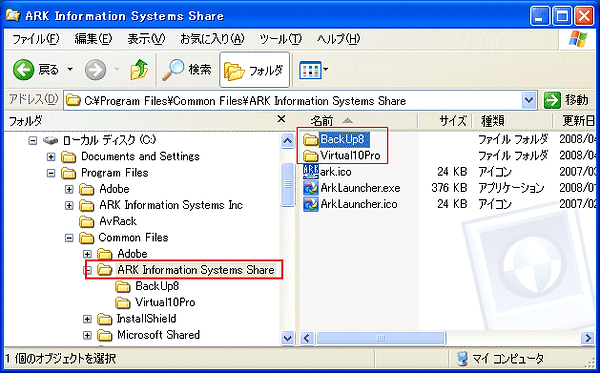Open the Help (ヘルプ) menu
The image size is (600, 373).
click(x=338, y=39)
